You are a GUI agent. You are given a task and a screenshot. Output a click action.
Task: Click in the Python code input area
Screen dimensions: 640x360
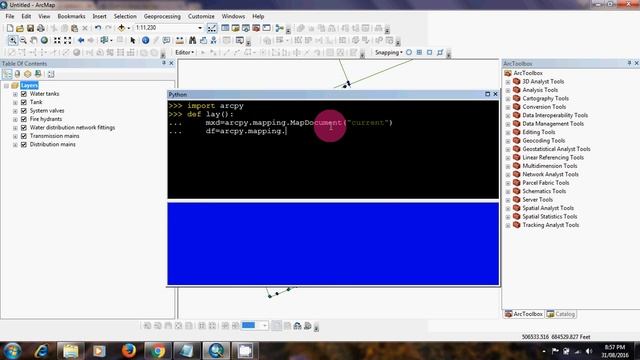point(333,149)
